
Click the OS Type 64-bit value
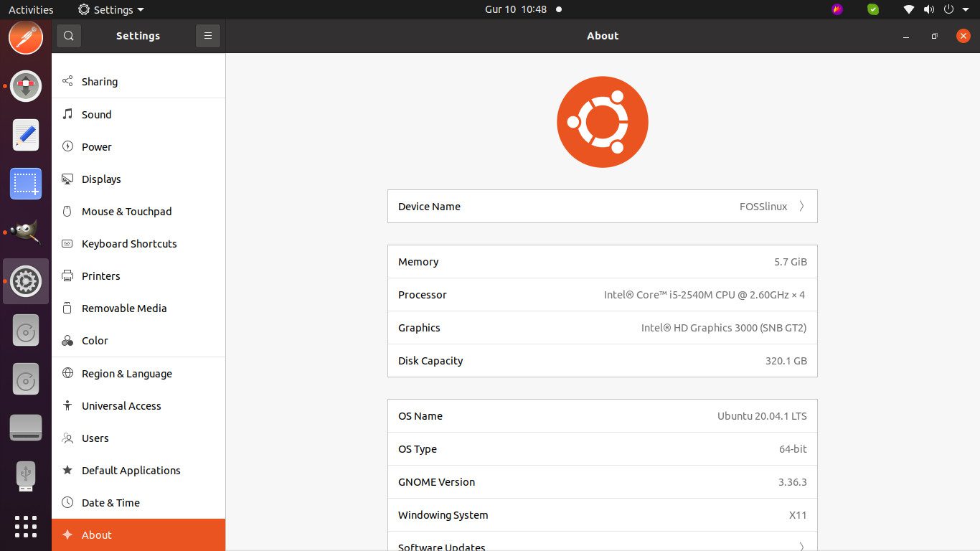tap(793, 449)
